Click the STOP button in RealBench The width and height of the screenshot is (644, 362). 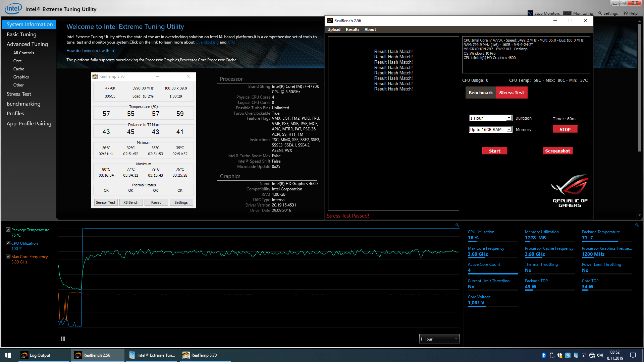click(565, 129)
